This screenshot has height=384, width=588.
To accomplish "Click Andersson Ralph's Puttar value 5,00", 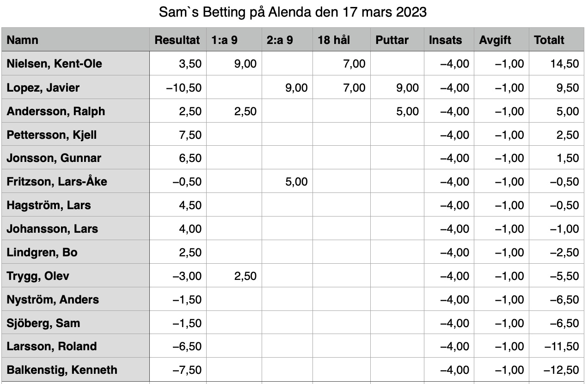I will (x=397, y=111).
